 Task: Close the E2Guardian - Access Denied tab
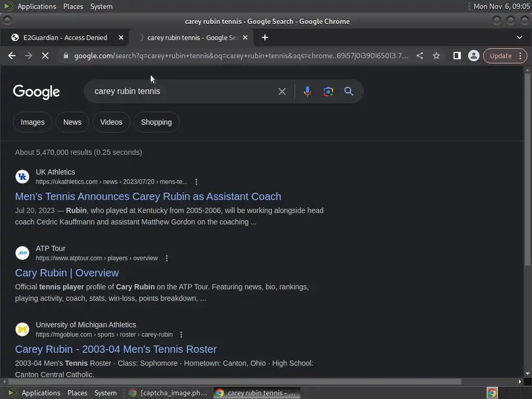pos(121,37)
